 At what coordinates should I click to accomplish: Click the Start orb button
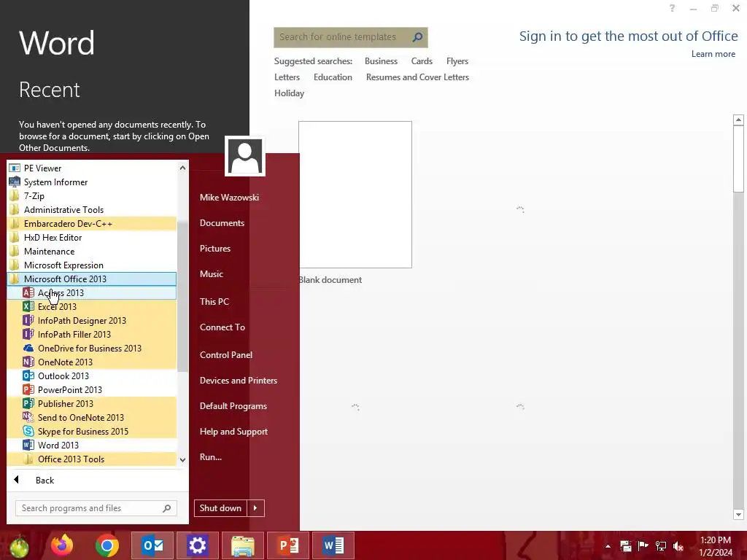coord(19,547)
